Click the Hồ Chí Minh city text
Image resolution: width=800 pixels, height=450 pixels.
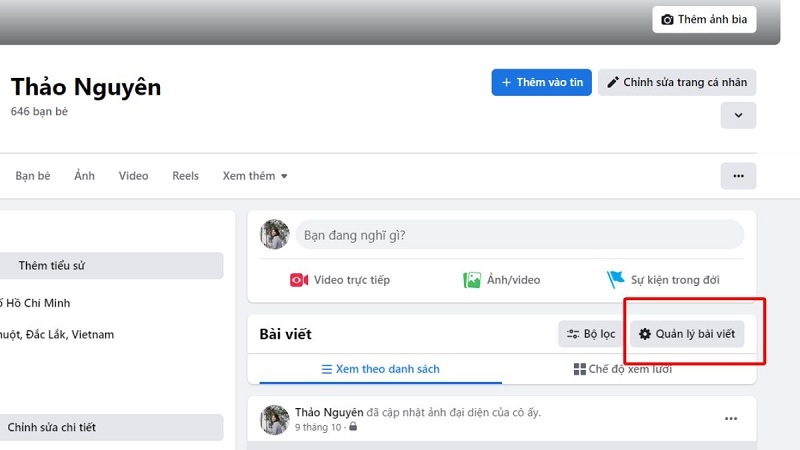coord(35,303)
